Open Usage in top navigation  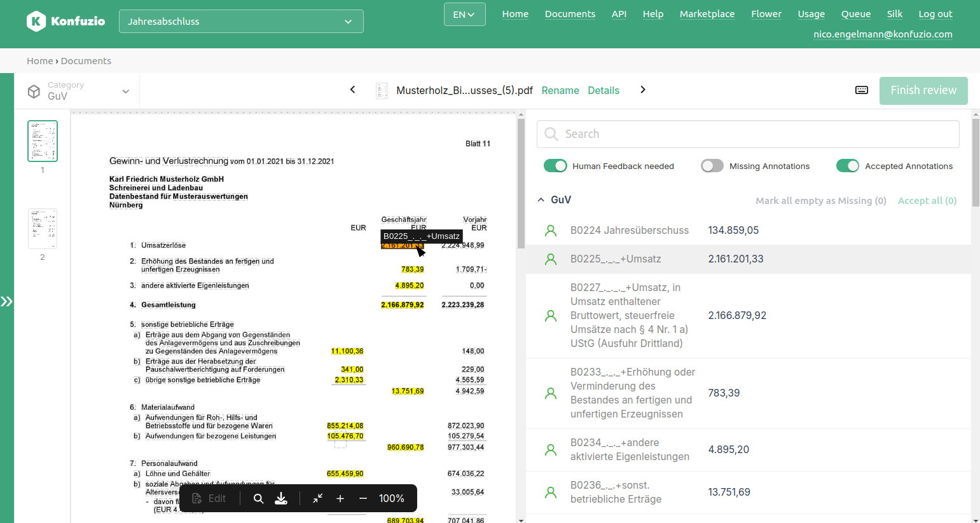811,14
